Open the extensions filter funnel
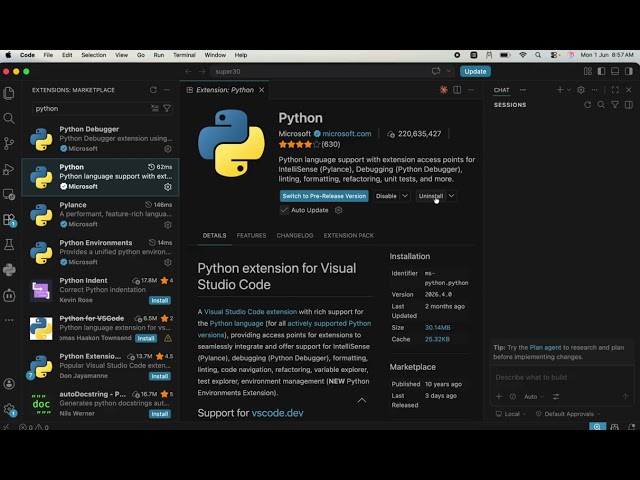 (167, 108)
